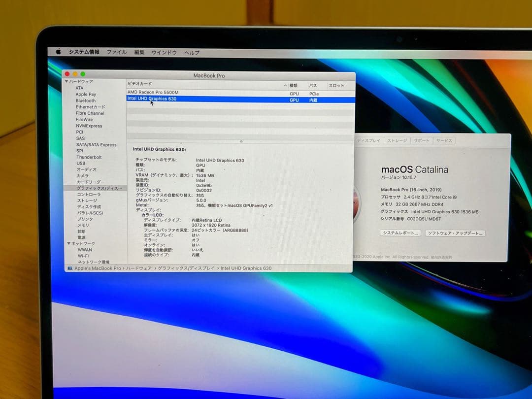Open the 編集 menu
This screenshot has width=532, height=399.
click(139, 52)
